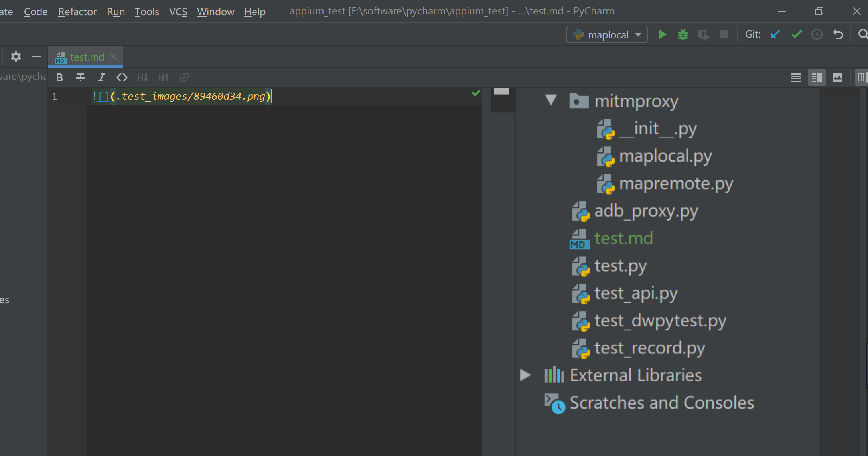Start debugging with the bug icon

coord(683,35)
